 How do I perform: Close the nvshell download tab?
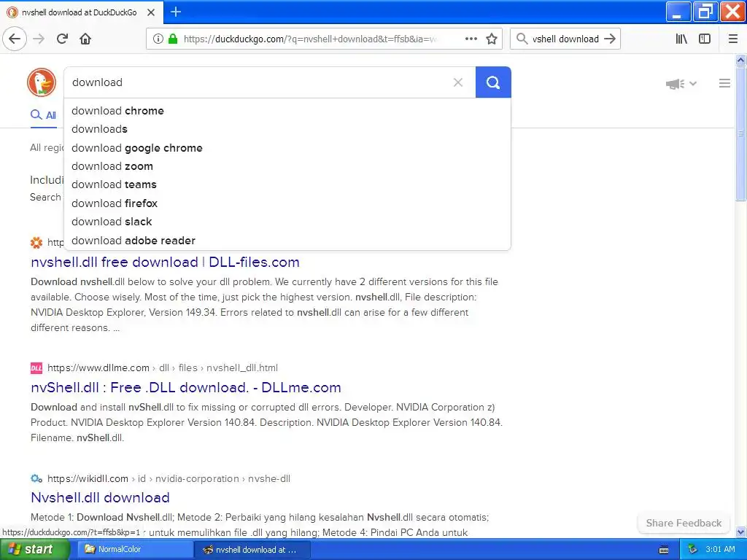[151, 12]
